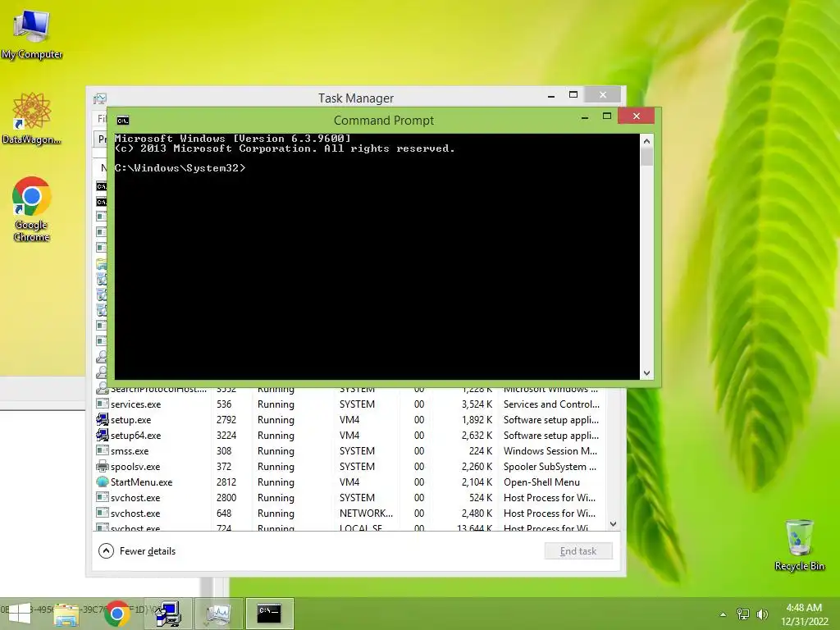Select the setup64.exe process row

tap(349, 435)
